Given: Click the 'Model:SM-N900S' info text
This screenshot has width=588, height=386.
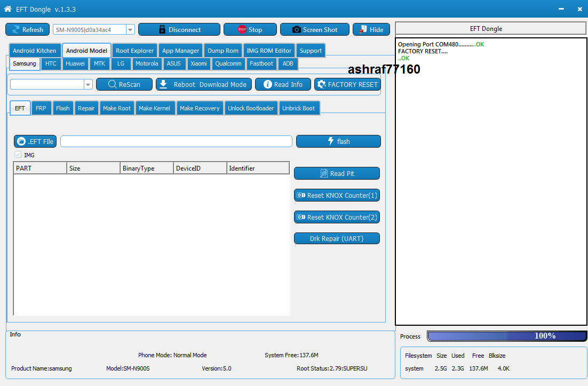Looking at the screenshot, I should pyautogui.click(x=128, y=368).
